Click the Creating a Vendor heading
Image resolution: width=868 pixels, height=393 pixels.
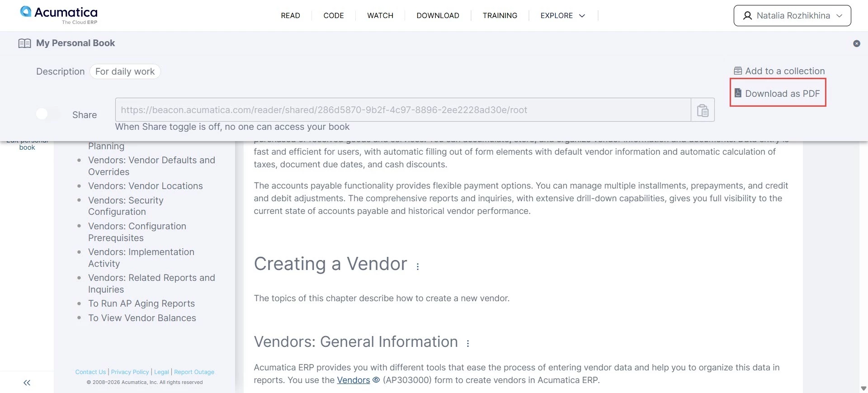(x=330, y=264)
